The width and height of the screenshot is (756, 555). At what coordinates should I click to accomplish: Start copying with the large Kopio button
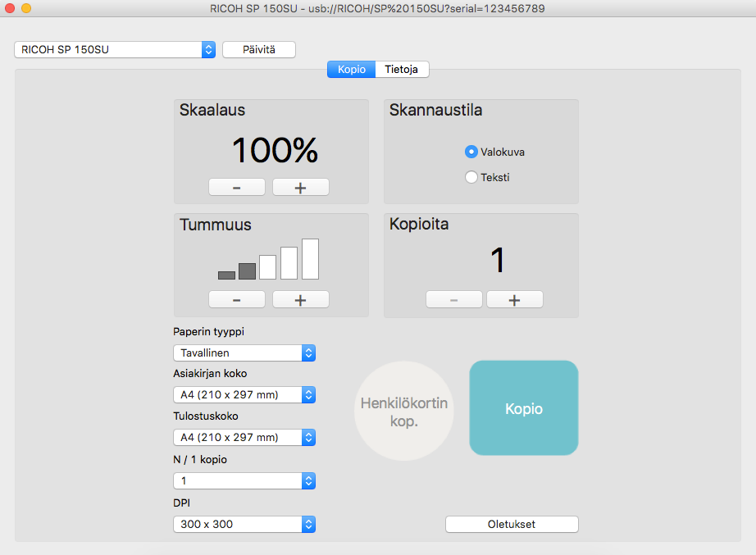coord(524,408)
